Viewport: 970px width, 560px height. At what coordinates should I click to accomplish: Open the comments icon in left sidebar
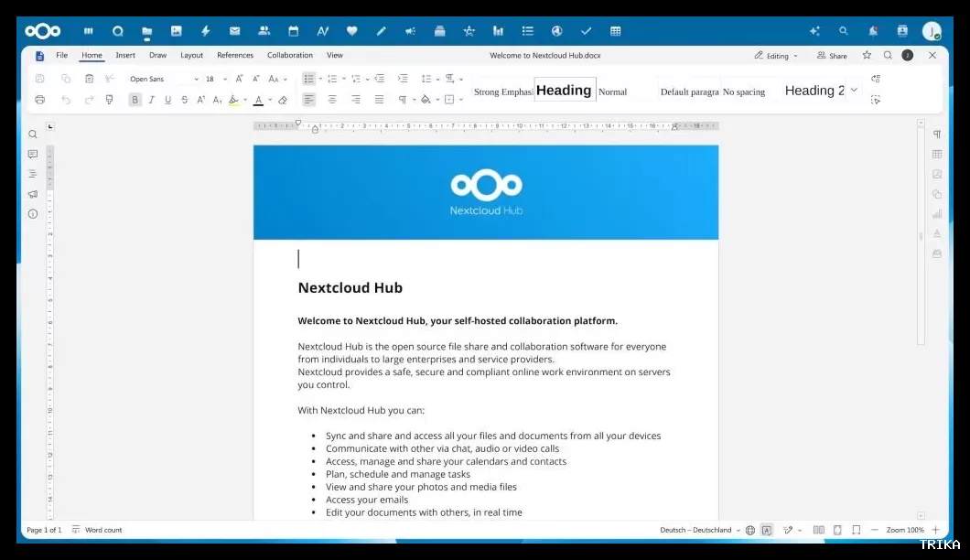33,154
